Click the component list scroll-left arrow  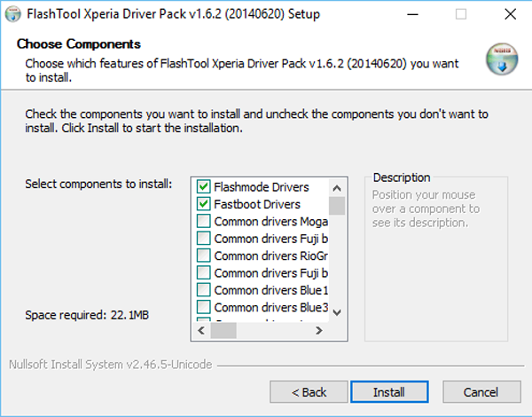point(201,330)
